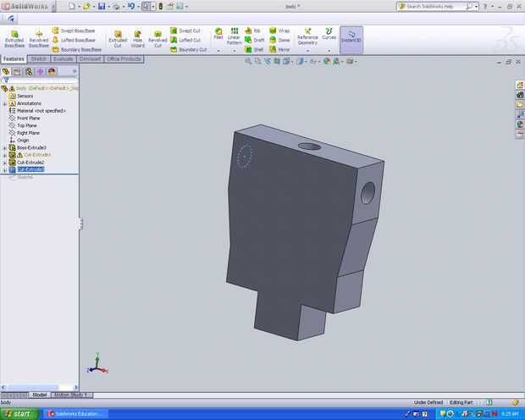Switch to the Sketch tab

[x=39, y=59]
